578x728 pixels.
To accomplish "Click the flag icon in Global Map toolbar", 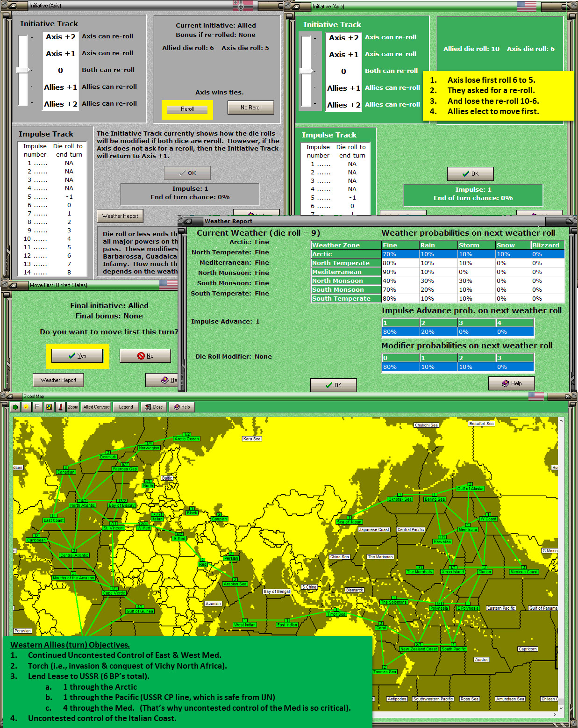I will (x=37, y=407).
